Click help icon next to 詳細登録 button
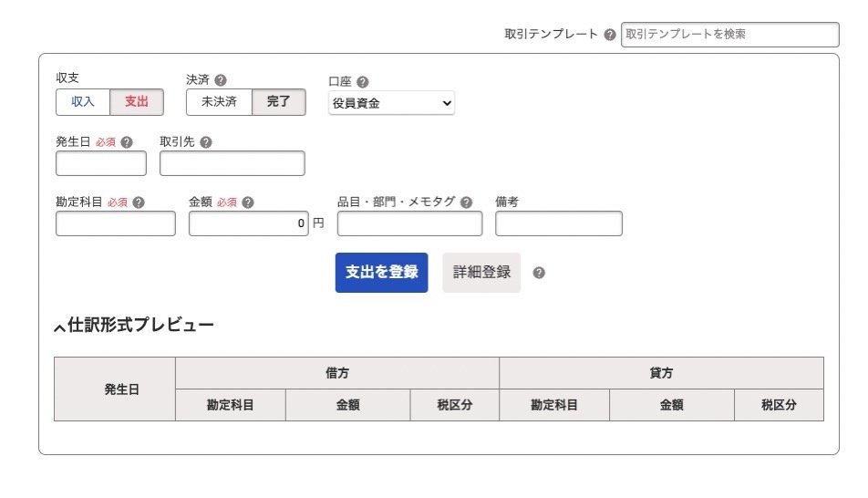 click(x=539, y=273)
